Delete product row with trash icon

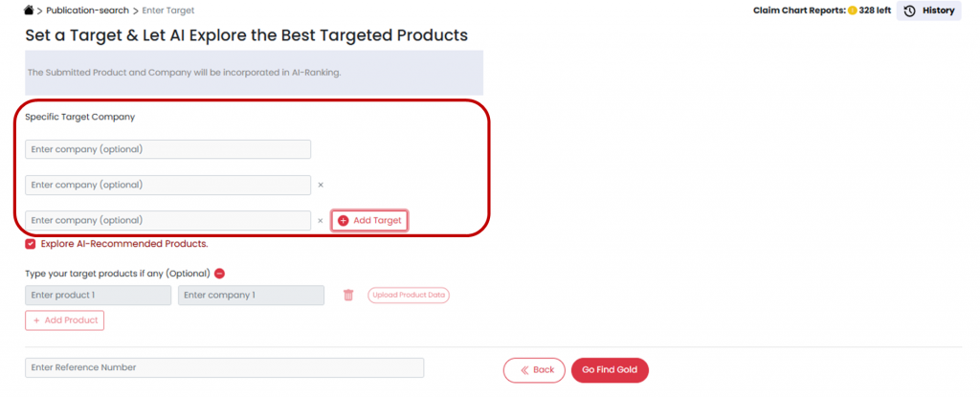click(348, 295)
